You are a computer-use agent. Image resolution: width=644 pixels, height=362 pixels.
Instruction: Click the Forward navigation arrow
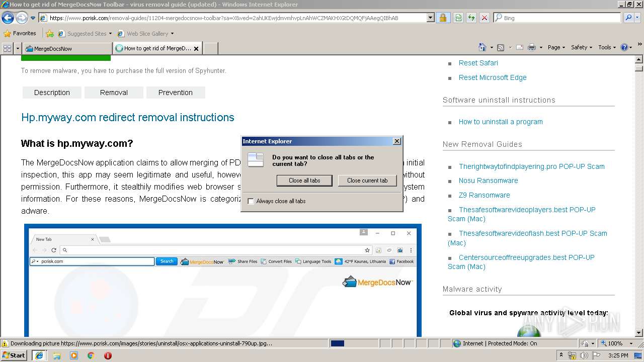point(22,18)
